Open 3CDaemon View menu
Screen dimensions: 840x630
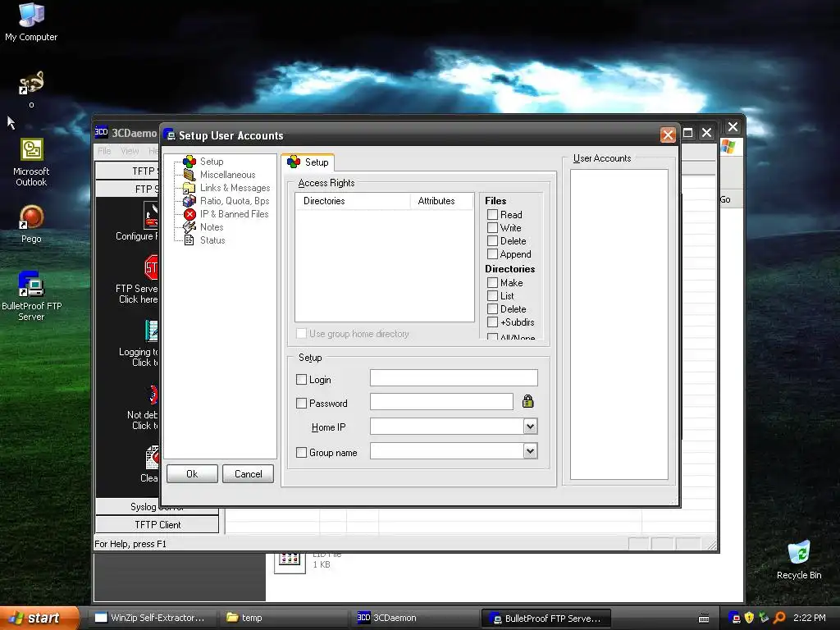[x=130, y=151]
